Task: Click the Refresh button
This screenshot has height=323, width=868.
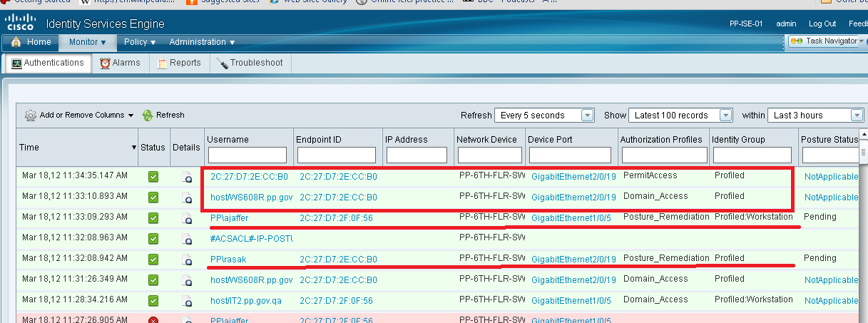Action: [x=163, y=115]
